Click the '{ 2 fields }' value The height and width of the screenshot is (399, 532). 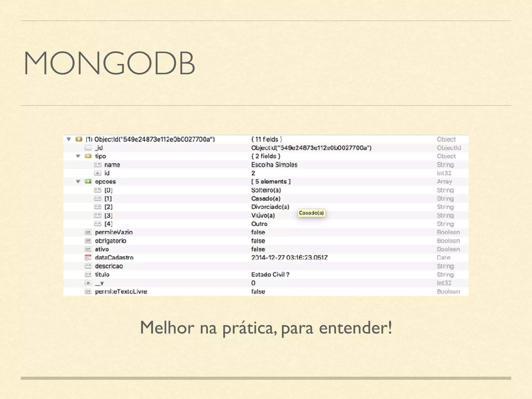pyautogui.click(x=266, y=156)
